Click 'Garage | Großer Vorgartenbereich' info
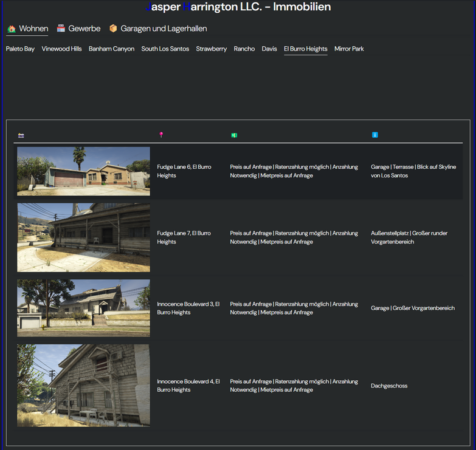476x450 pixels. [413, 308]
